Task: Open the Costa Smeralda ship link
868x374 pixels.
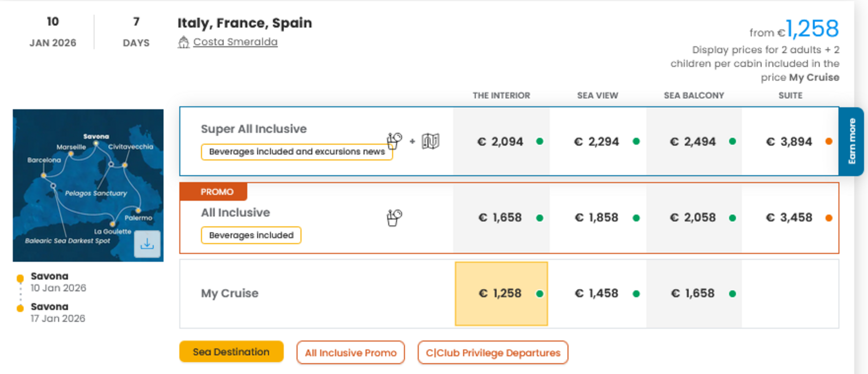Action: (x=235, y=42)
